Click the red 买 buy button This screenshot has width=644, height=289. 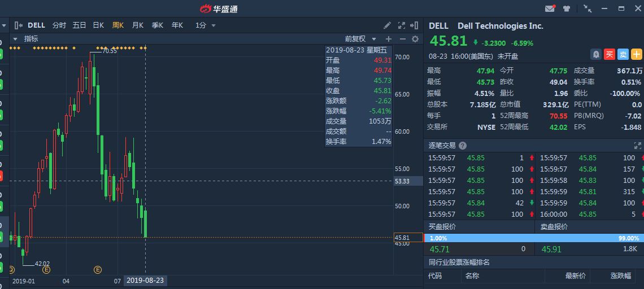pyautogui.click(x=610, y=54)
